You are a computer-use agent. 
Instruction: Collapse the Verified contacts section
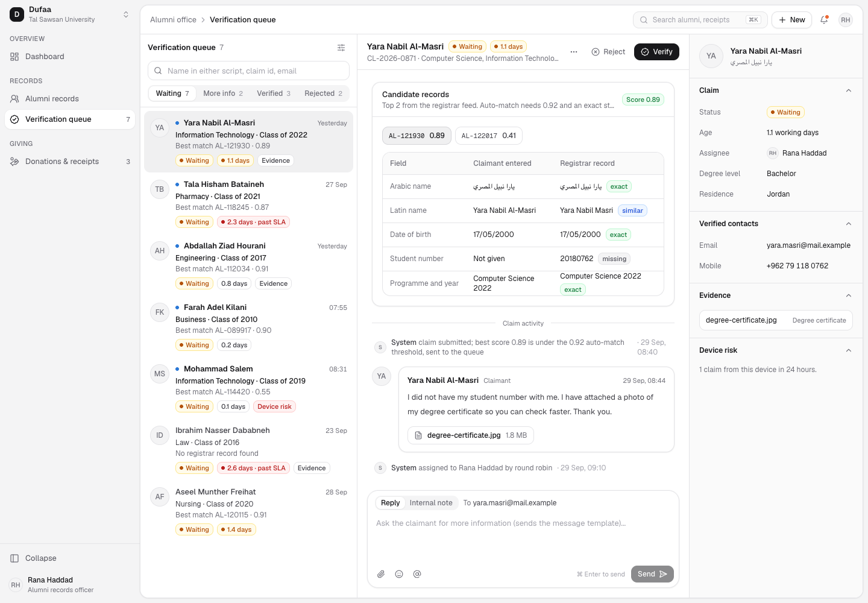pos(849,224)
